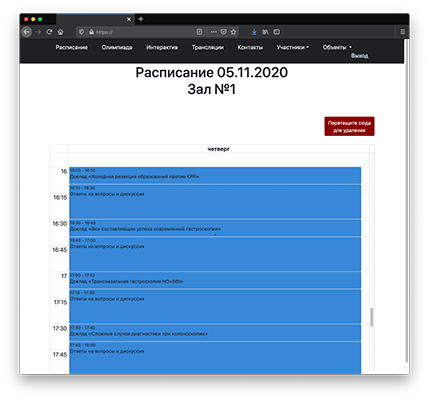Reload the page with refresh icon
Screen dimensions: 429x400
tap(49, 32)
